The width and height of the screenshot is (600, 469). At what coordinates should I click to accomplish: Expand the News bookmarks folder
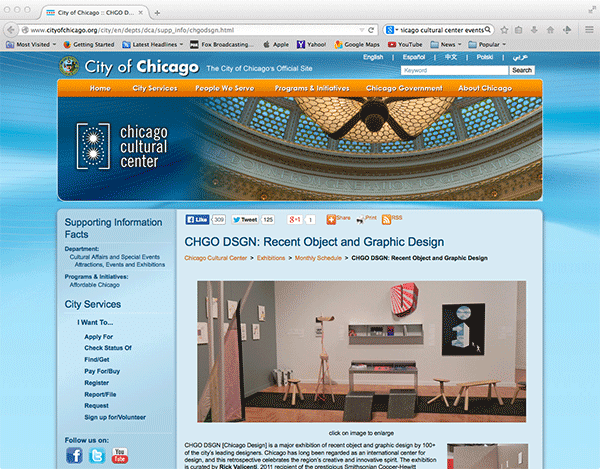click(446, 44)
